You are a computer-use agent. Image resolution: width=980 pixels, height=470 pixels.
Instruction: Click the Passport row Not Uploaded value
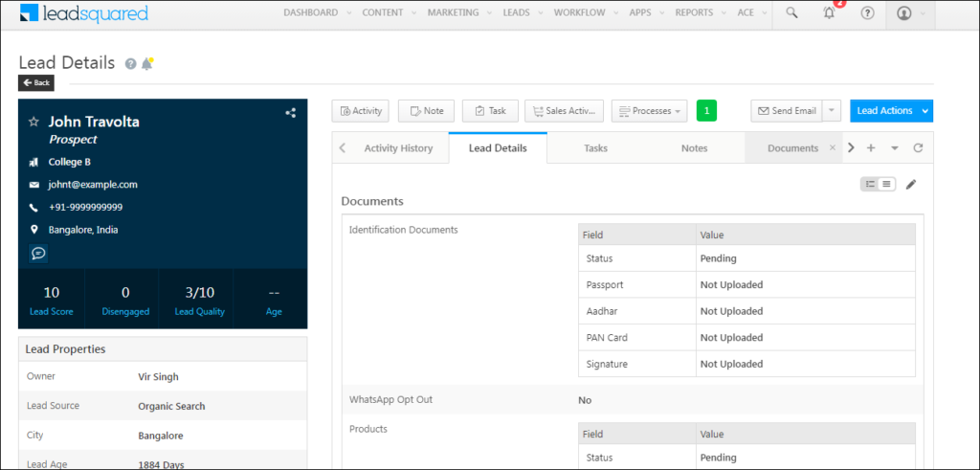pyautogui.click(x=731, y=285)
